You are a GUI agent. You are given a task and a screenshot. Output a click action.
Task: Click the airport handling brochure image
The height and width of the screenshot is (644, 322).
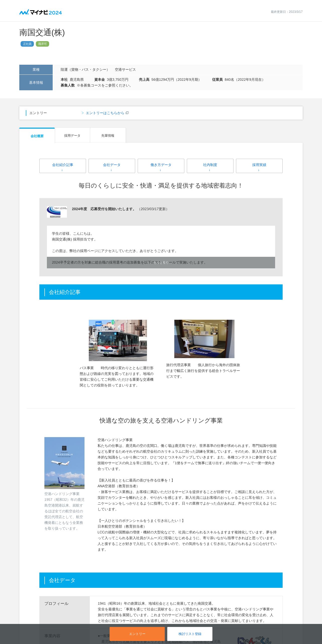(x=64, y=463)
